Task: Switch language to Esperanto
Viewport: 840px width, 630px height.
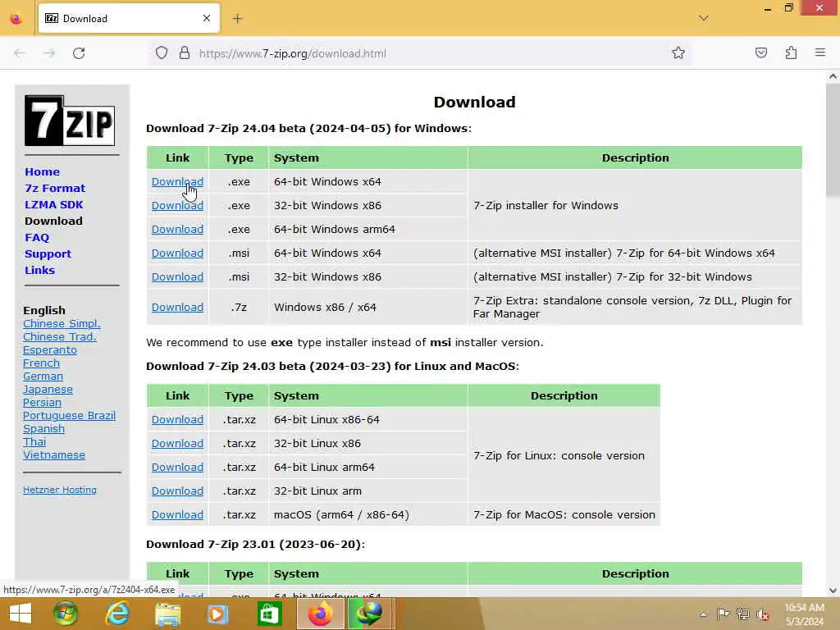Action: pyautogui.click(x=50, y=349)
